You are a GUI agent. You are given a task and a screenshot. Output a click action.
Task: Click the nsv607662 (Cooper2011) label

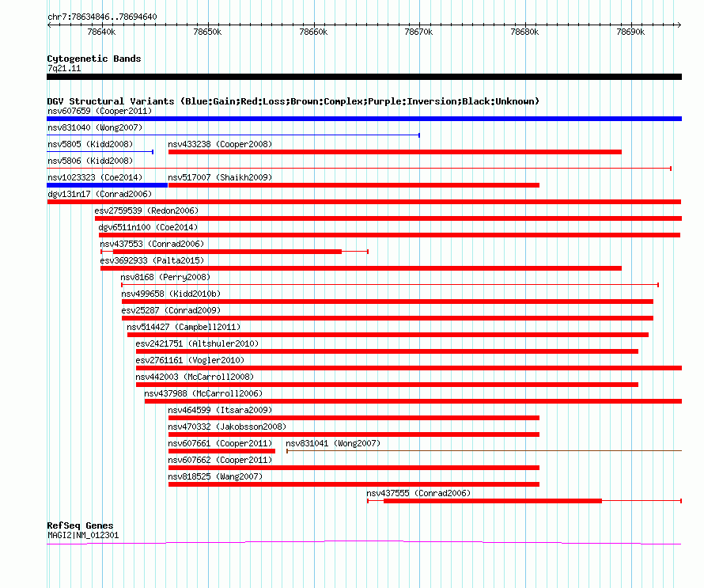tap(220, 460)
